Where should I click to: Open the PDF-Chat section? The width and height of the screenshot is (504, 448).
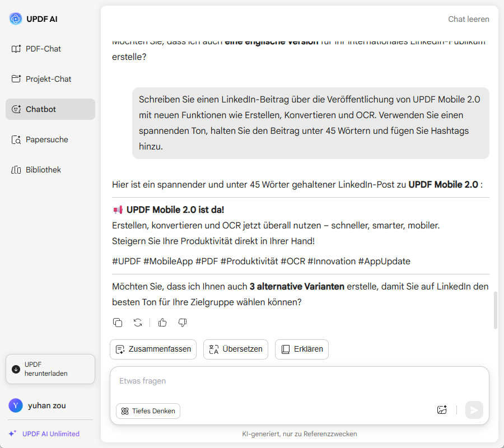point(50,49)
